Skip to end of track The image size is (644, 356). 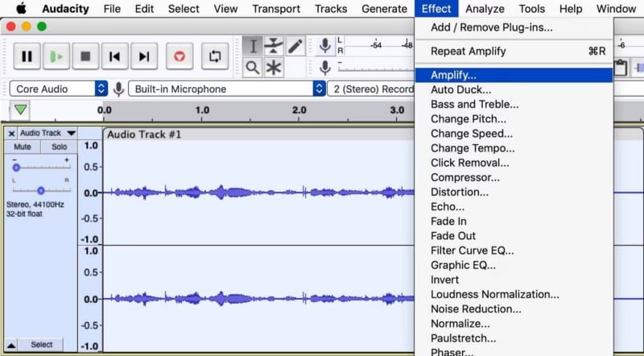pyautogui.click(x=144, y=56)
